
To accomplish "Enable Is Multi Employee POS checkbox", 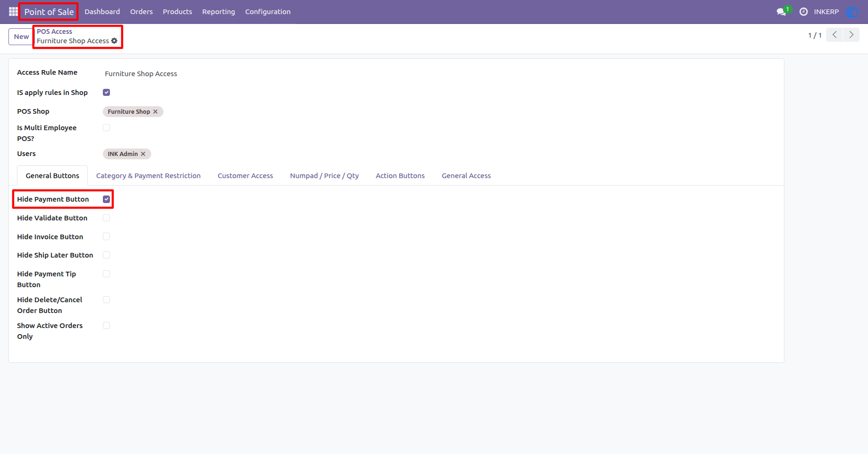I will 107,128.
